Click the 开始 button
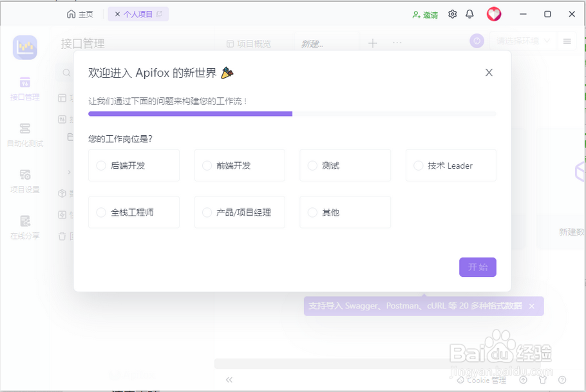This screenshot has width=586, height=392. click(478, 267)
